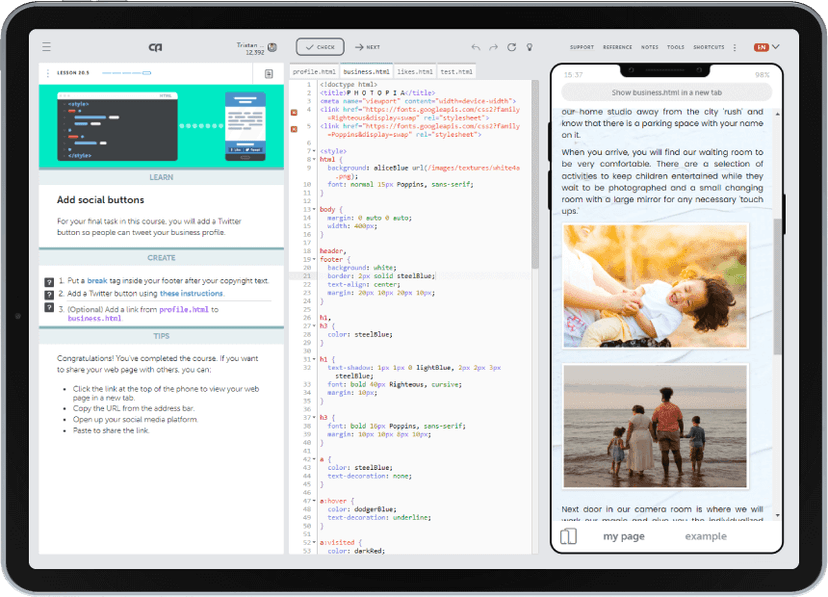
Task: Open the three-dot more options menu
Action: (x=735, y=47)
